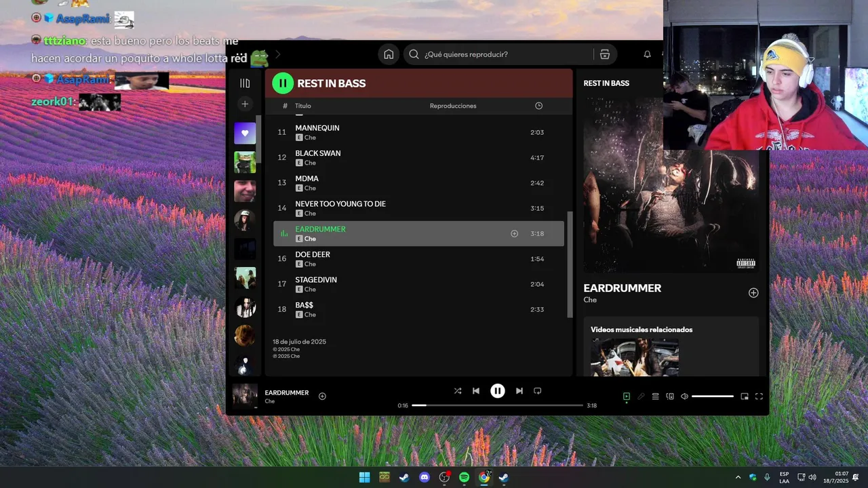This screenshot has height=488, width=868.
Task: Click the EARDRUMMER title in the Now Playing panel
Action: pyautogui.click(x=622, y=288)
